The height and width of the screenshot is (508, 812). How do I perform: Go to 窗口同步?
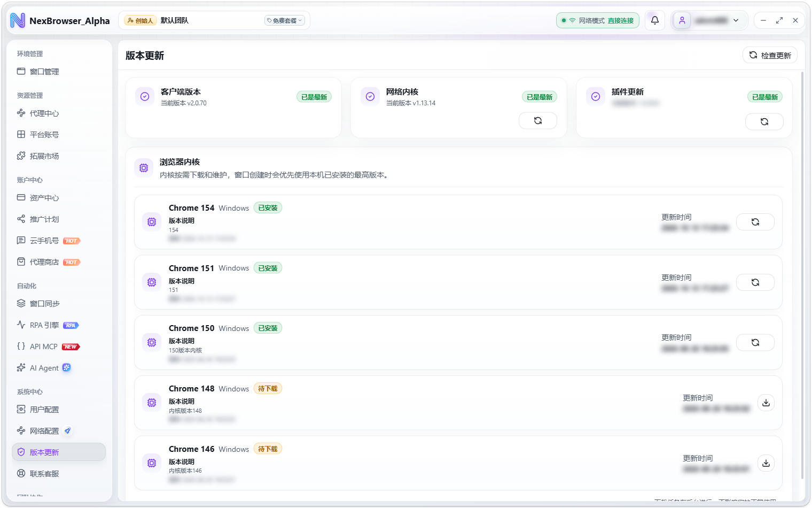(59, 304)
